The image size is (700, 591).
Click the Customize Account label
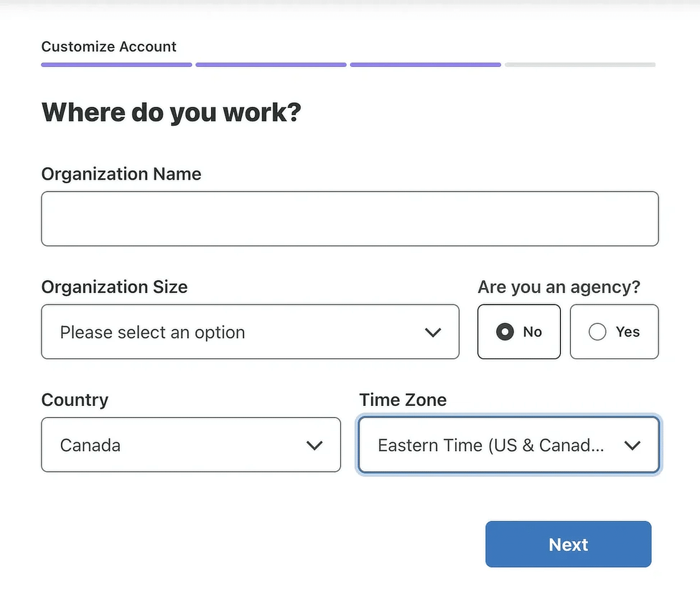click(x=108, y=46)
